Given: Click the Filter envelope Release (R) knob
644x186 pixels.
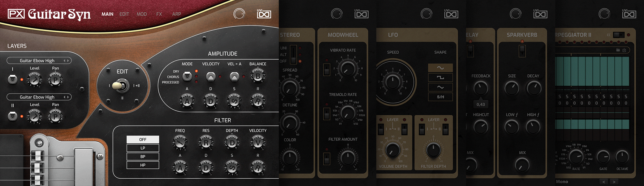Looking at the screenshot, I should pos(258,168).
